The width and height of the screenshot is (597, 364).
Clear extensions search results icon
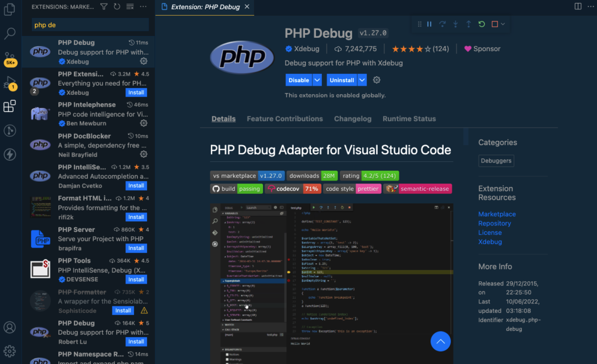[130, 6]
